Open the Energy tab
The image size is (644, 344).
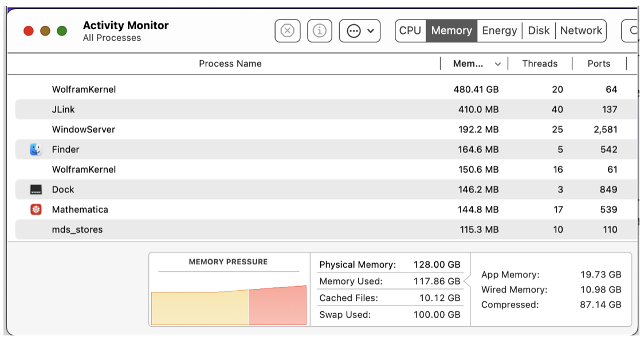(x=500, y=31)
